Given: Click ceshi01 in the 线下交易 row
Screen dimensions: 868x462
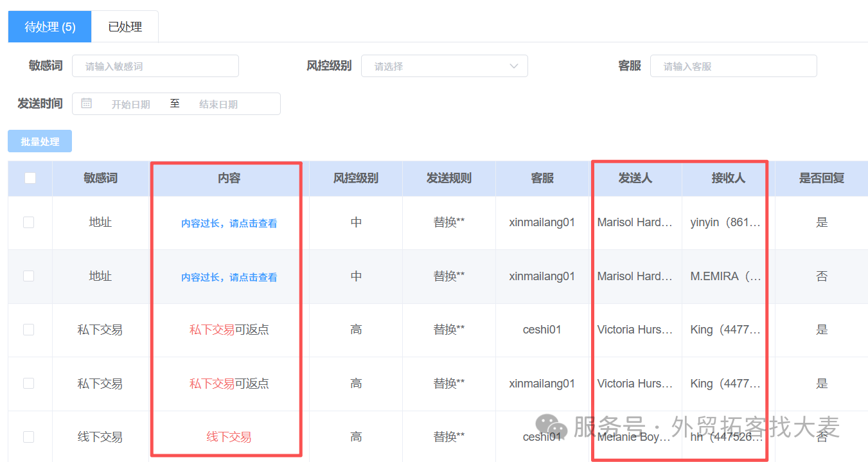Looking at the screenshot, I should pyautogui.click(x=542, y=437).
